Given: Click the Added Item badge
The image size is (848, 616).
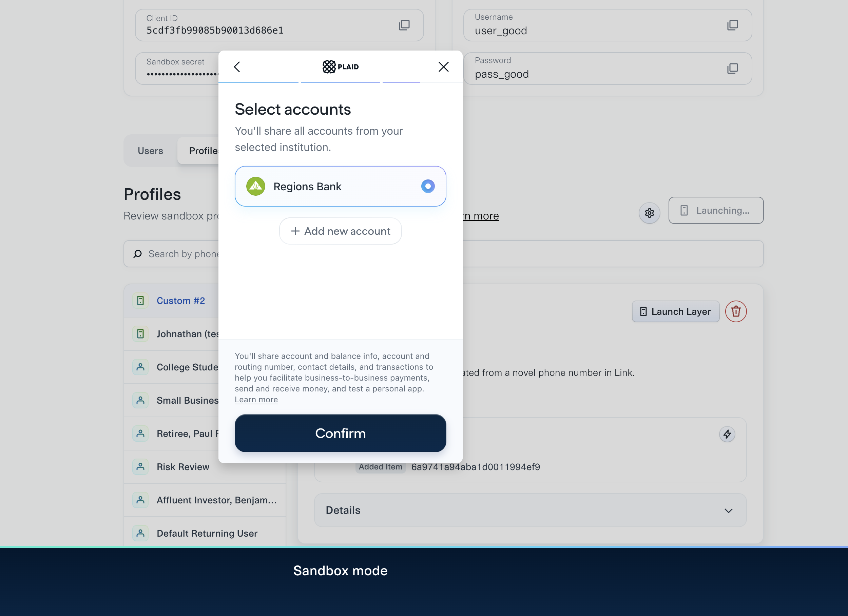Looking at the screenshot, I should [381, 467].
